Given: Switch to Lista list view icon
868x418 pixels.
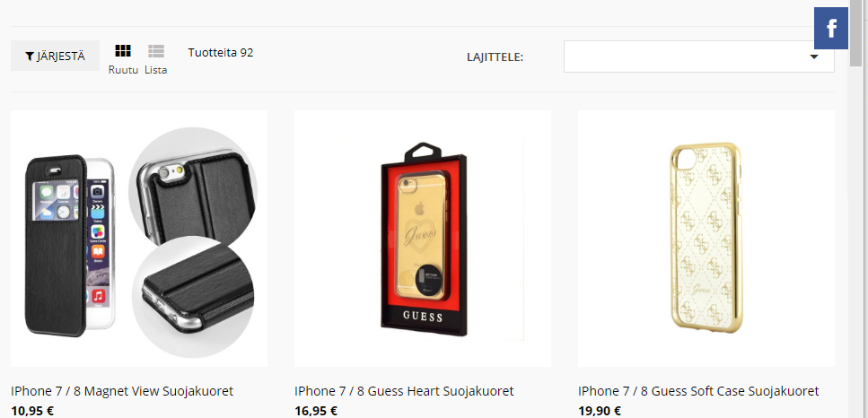Looking at the screenshot, I should [x=156, y=51].
